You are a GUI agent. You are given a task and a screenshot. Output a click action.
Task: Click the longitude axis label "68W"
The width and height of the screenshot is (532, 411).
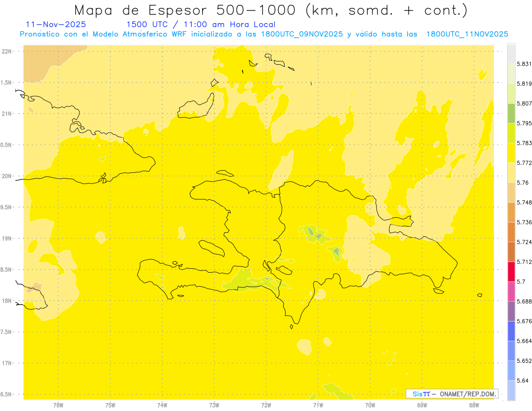point(474,405)
